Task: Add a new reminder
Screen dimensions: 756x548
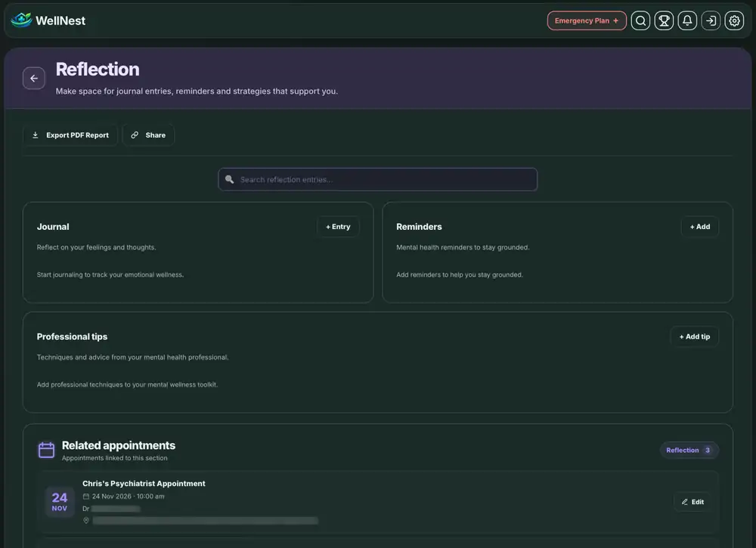Action: click(x=699, y=227)
